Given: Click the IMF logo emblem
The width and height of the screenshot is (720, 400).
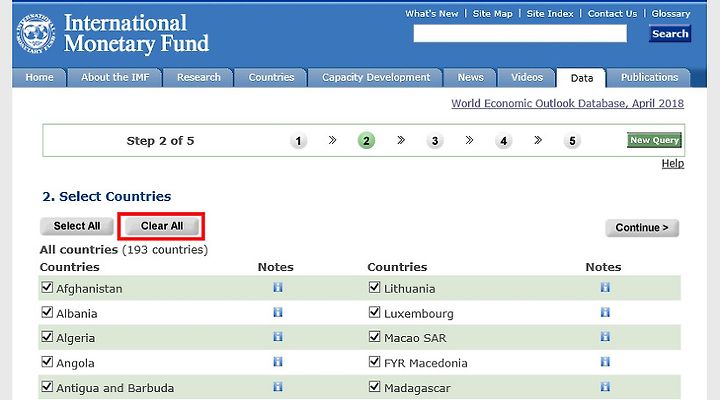Looking at the screenshot, I should pyautogui.click(x=35, y=33).
